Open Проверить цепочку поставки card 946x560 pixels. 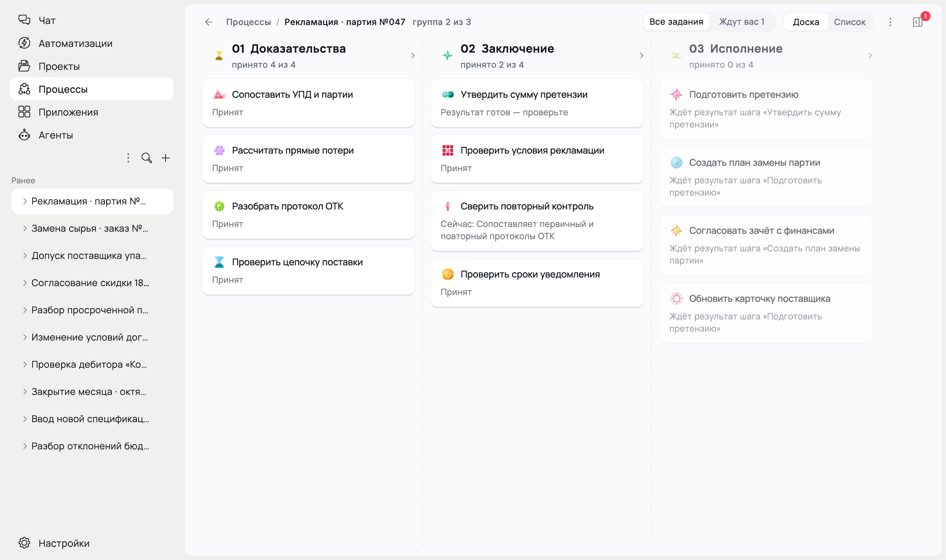pos(309,271)
